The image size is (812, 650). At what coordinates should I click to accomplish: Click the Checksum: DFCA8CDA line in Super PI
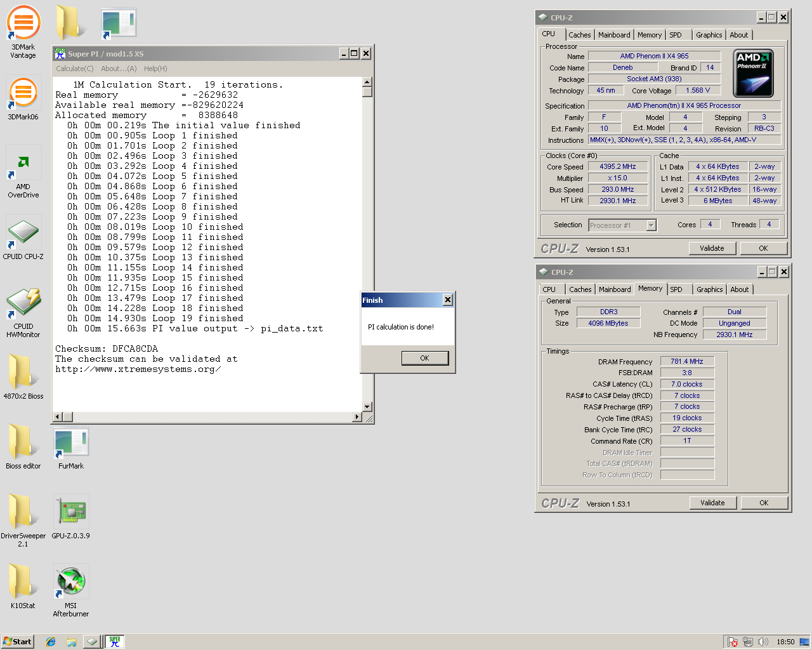coord(107,348)
